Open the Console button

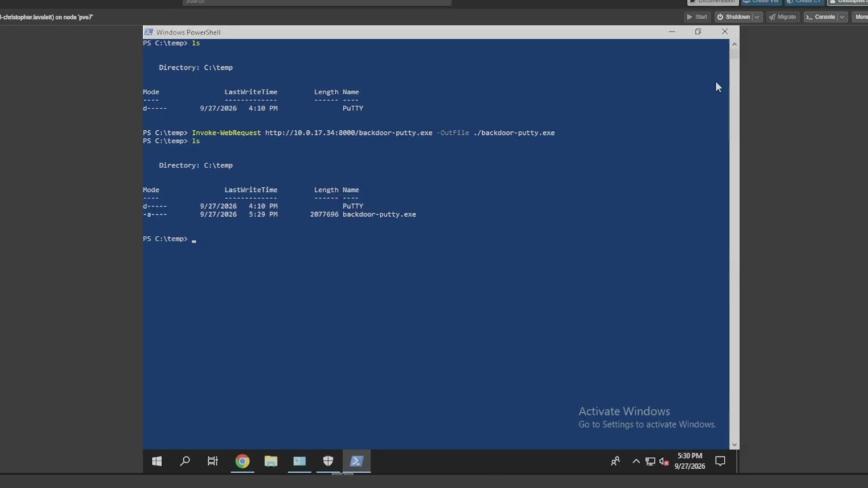point(821,17)
